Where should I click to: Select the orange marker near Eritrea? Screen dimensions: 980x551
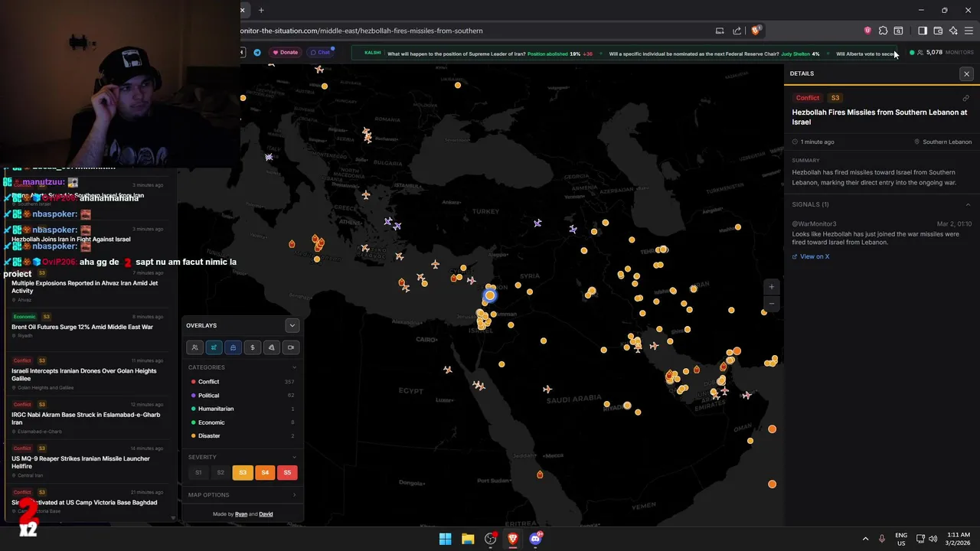point(540,474)
